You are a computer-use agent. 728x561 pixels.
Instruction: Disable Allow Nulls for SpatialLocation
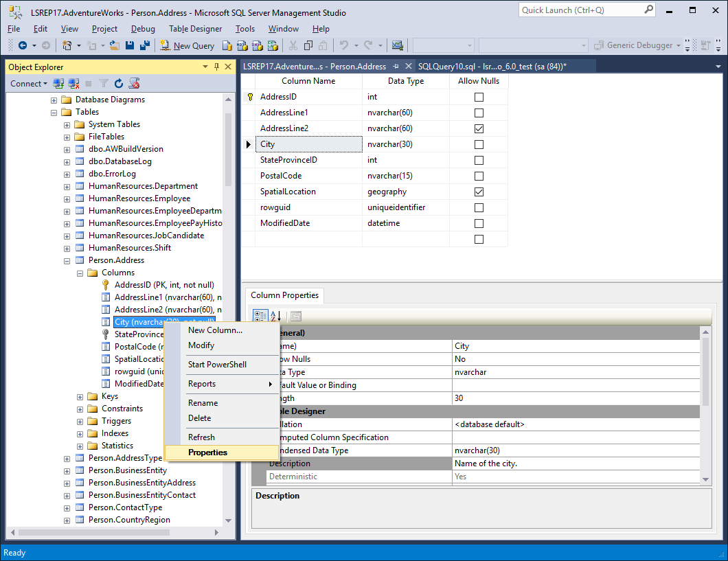pos(479,192)
